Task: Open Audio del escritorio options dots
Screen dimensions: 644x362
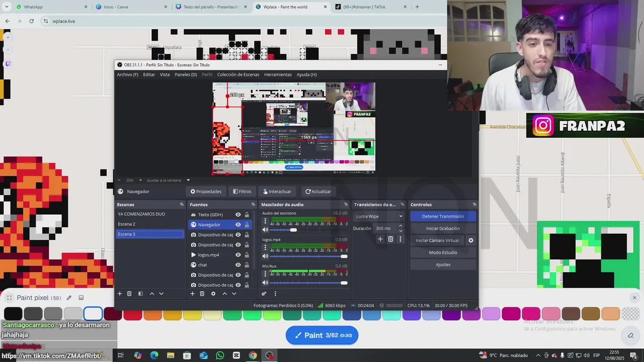Action: [x=265, y=221]
